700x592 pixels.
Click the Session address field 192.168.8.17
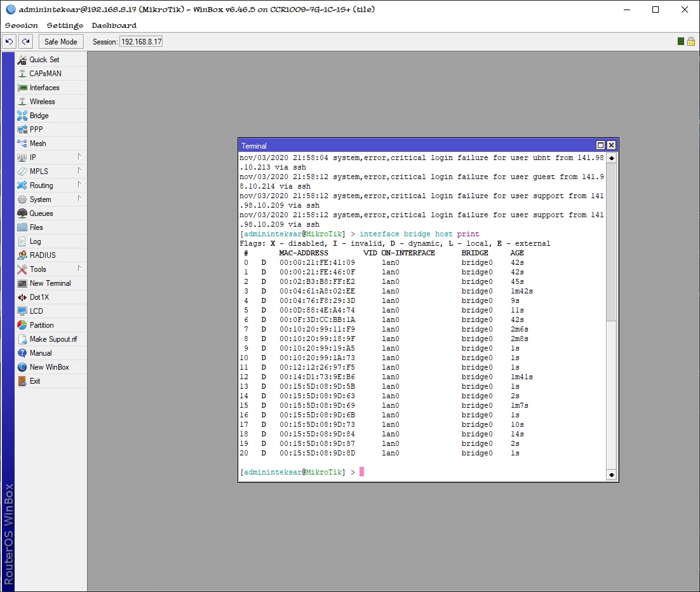point(141,41)
